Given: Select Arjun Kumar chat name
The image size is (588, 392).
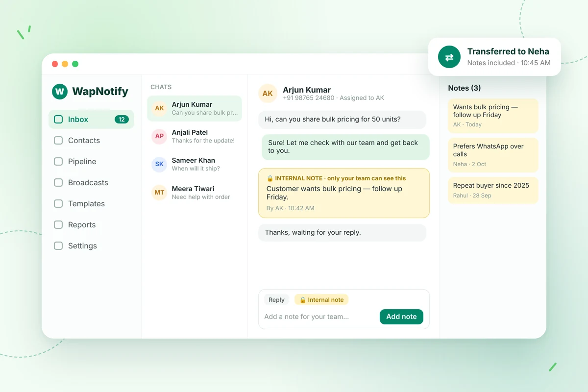Looking at the screenshot, I should coord(192,104).
